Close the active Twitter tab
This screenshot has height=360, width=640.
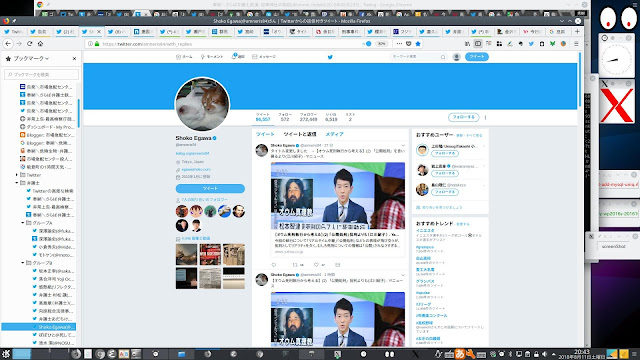click(x=99, y=31)
